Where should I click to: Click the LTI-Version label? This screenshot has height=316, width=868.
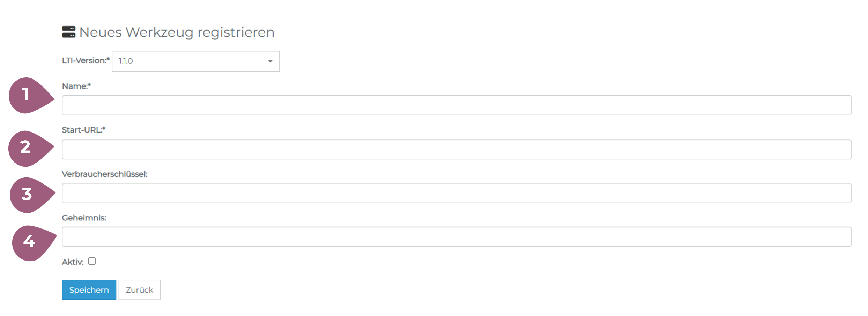click(x=86, y=61)
